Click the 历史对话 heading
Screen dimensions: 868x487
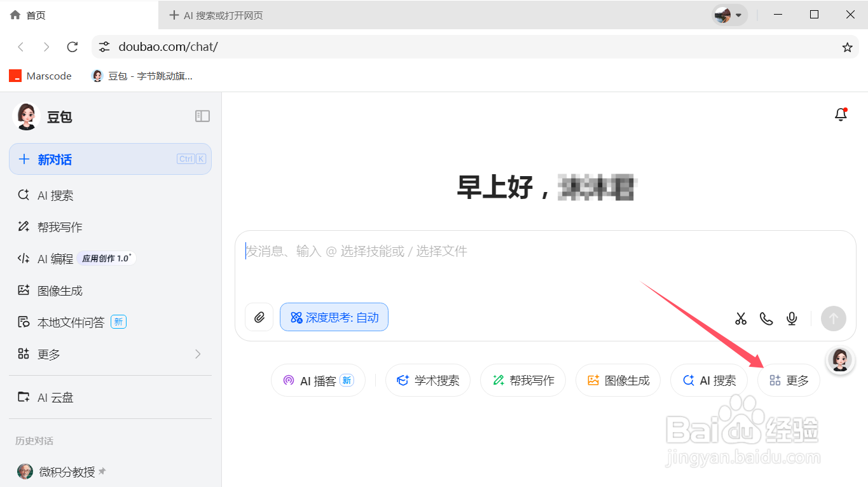click(x=34, y=441)
